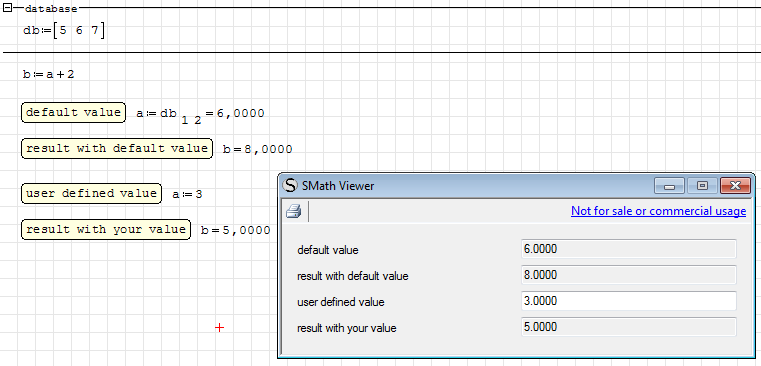Click the user defined value input field
761x366 pixels.
tap(629, 301)
